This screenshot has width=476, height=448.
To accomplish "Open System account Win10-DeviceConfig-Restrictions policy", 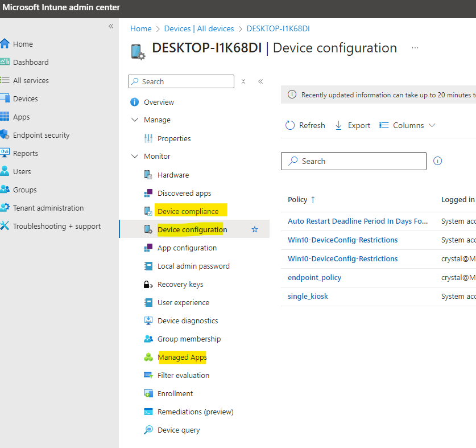I will click(343, 240).
